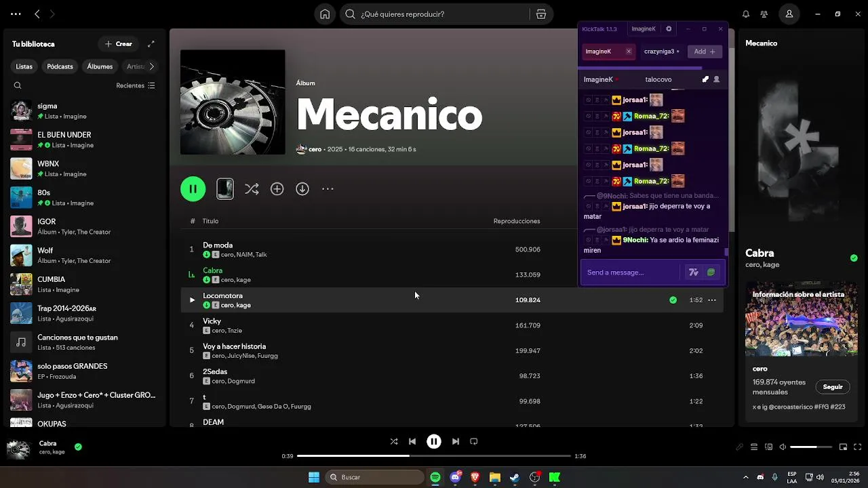Image resolution: width=868 pixels, height=488 pixels.
Task: Go to Spotify Home
Action: (x=325, y=14)
